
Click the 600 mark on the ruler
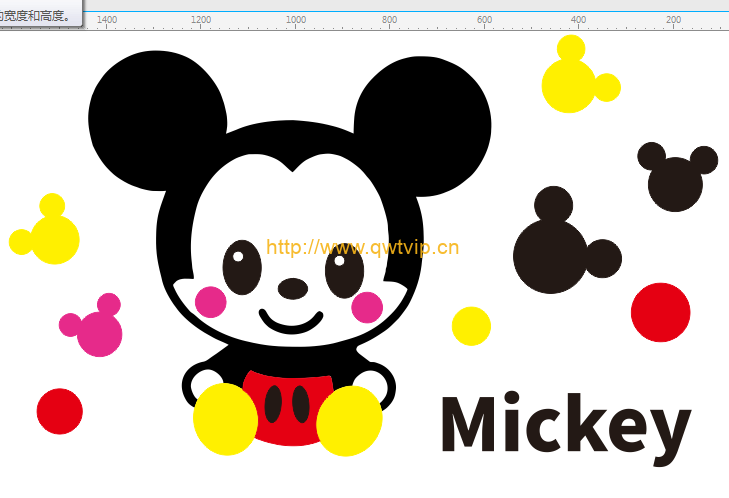coord(484,20)
